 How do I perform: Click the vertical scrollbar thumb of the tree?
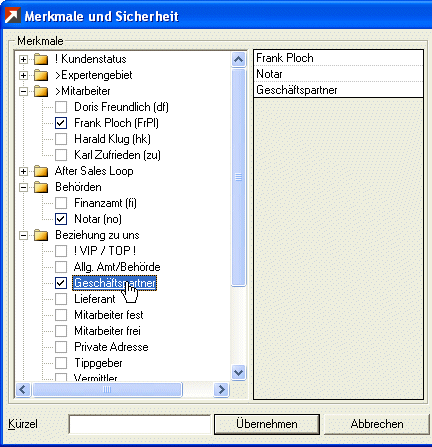click(238, 177)
